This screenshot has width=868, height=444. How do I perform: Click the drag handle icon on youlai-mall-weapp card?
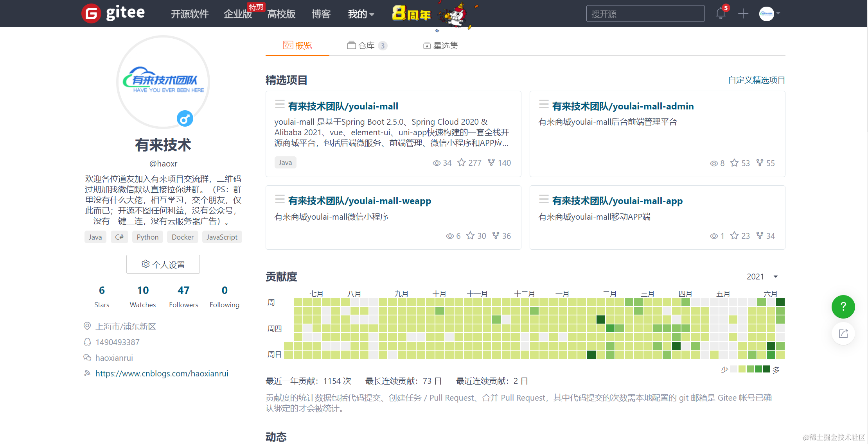tap(280, 199)
